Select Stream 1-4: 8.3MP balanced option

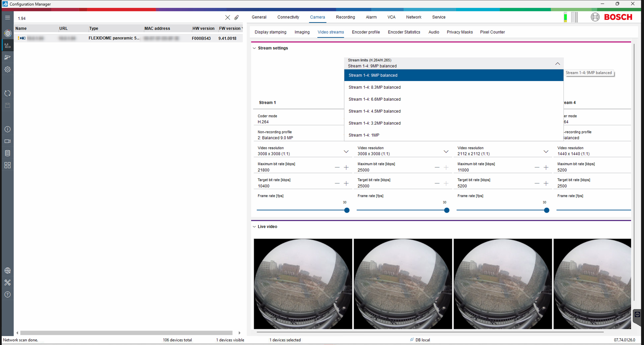click(x=374, y=87)
